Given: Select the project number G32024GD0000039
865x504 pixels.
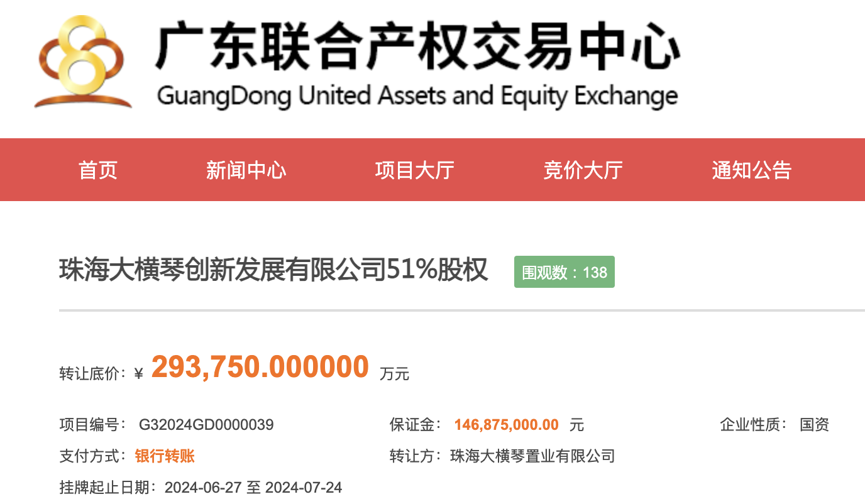Looking at the screenshot, I should pyautogui.click(x=206, y=425).
